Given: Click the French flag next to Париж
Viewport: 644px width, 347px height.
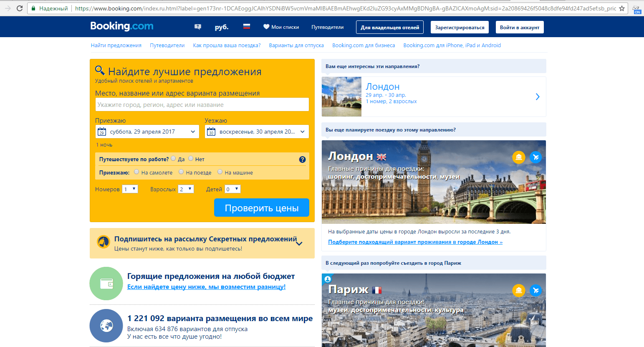Looking at the screenshot, I should (377, 290).
